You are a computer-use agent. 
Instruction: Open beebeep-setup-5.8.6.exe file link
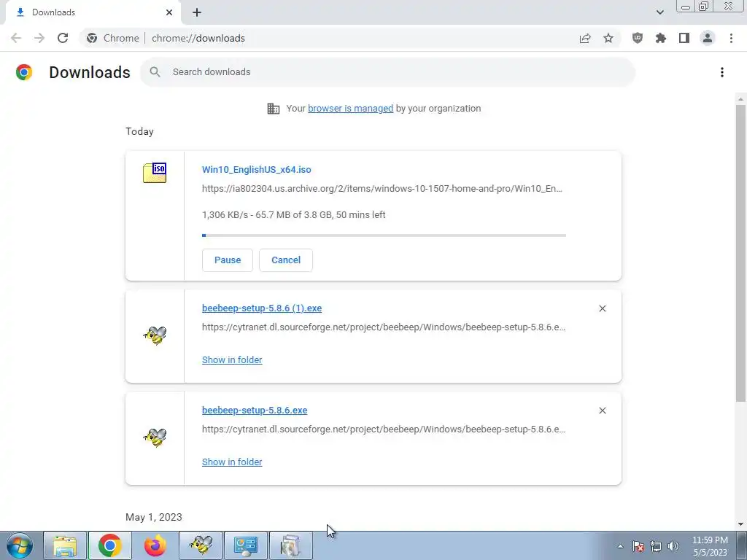[x=255, y=410]
